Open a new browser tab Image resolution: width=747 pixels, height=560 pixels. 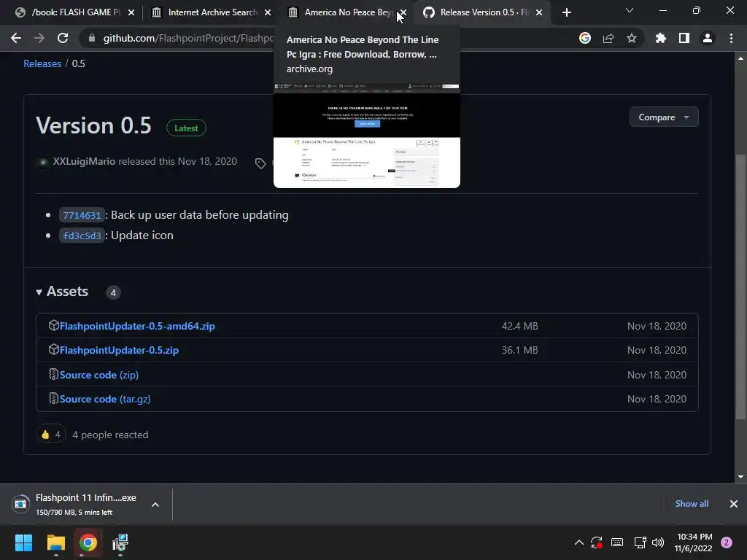[x=566, y=12]
